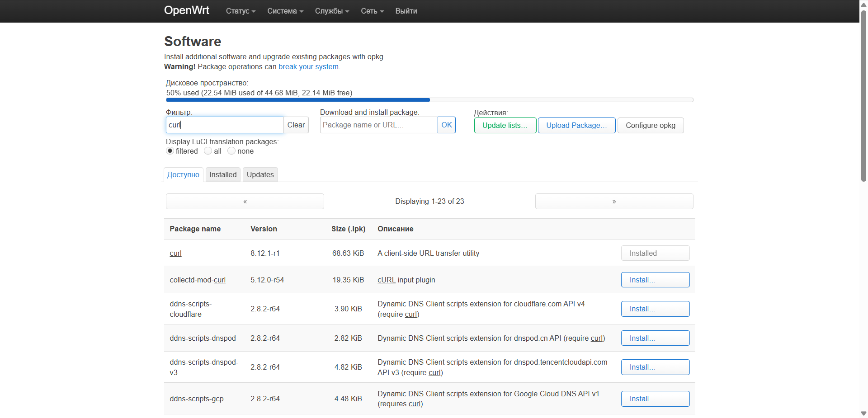Switch to the Updates tab
Image resolution: width=868 pixels, height=418 pixels.
260,174
